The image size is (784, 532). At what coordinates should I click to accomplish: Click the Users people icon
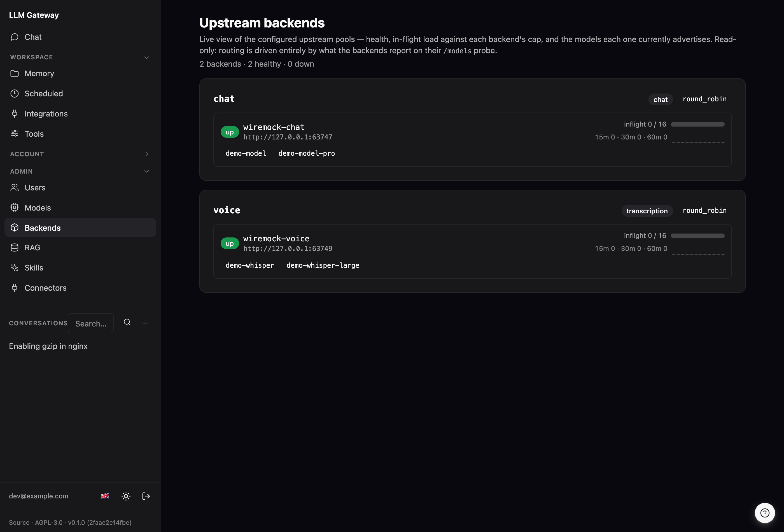coord(15,188)
